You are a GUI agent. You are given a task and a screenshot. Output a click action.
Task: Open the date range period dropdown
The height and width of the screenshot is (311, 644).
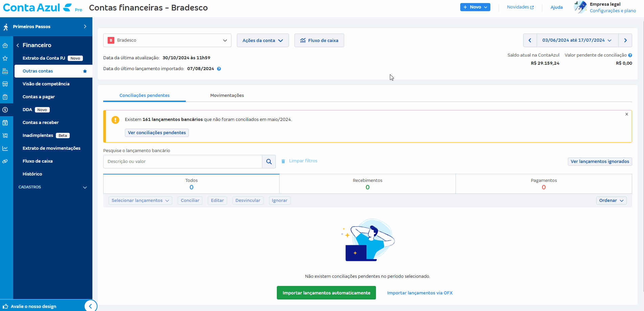pos(577,40)
